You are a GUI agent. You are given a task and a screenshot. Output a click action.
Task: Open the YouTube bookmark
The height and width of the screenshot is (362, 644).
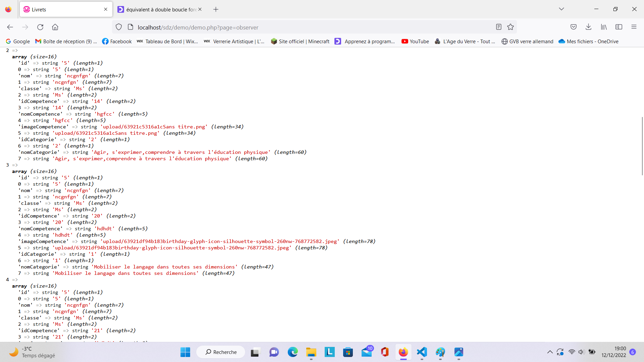(415, 41)
